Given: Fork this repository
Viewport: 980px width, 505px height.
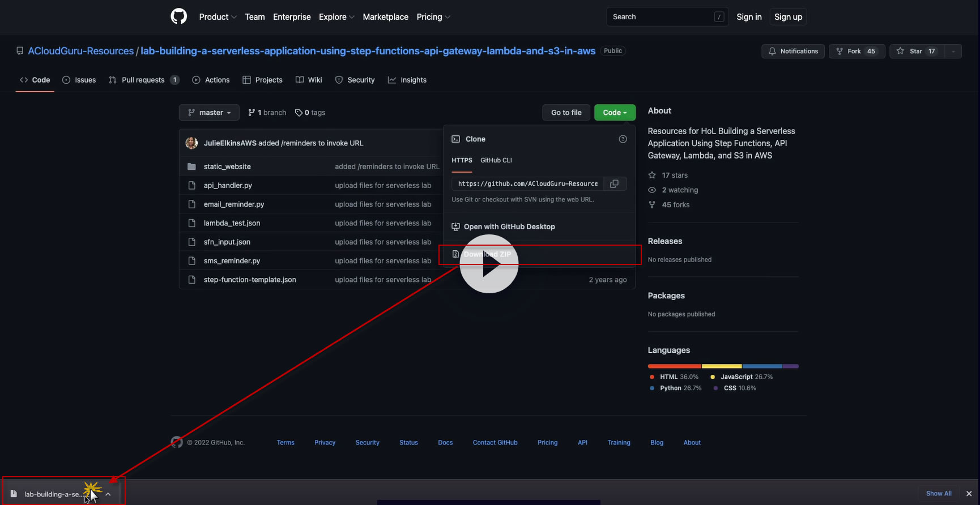Looking at the screenshot, I should (857, 51).
